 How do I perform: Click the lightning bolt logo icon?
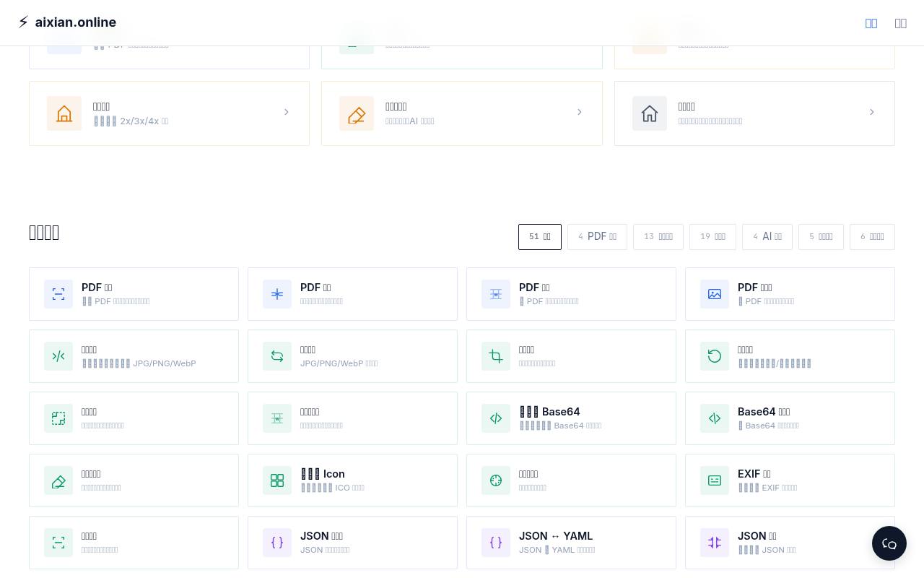pos(24,22)
